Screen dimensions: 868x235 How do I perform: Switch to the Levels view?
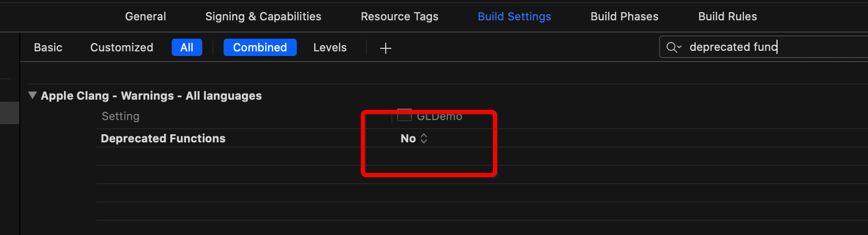coord(330,47)
